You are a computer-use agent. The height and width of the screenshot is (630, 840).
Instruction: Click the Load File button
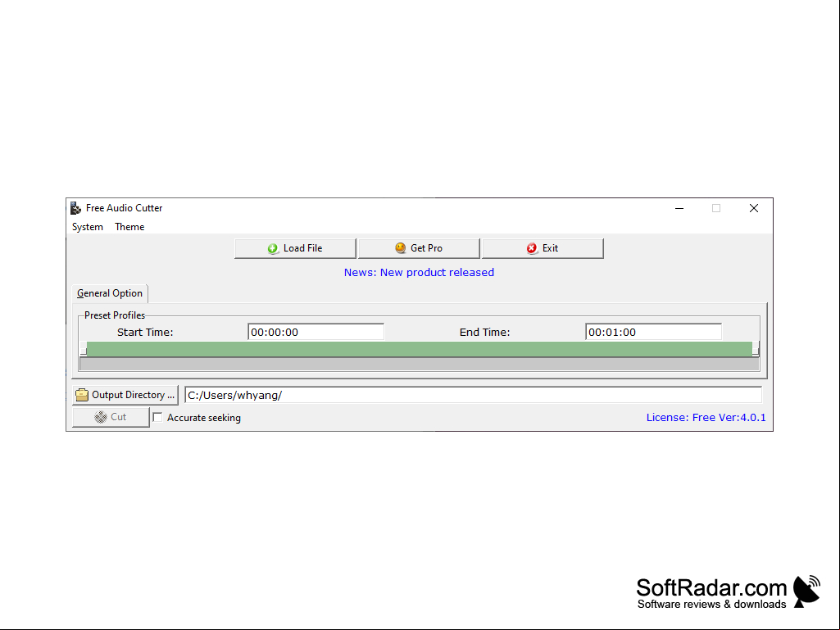coord(295,248)
